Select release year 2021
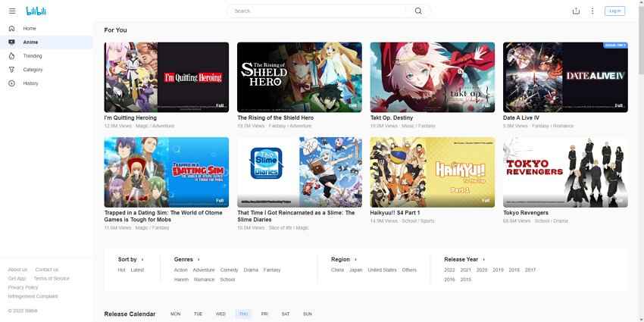Viewport: 644px width, 322px height. tap(465, 270)
